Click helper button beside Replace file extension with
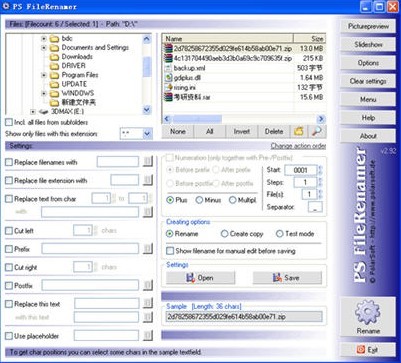The image size is (401, 363). pos(147,180)
